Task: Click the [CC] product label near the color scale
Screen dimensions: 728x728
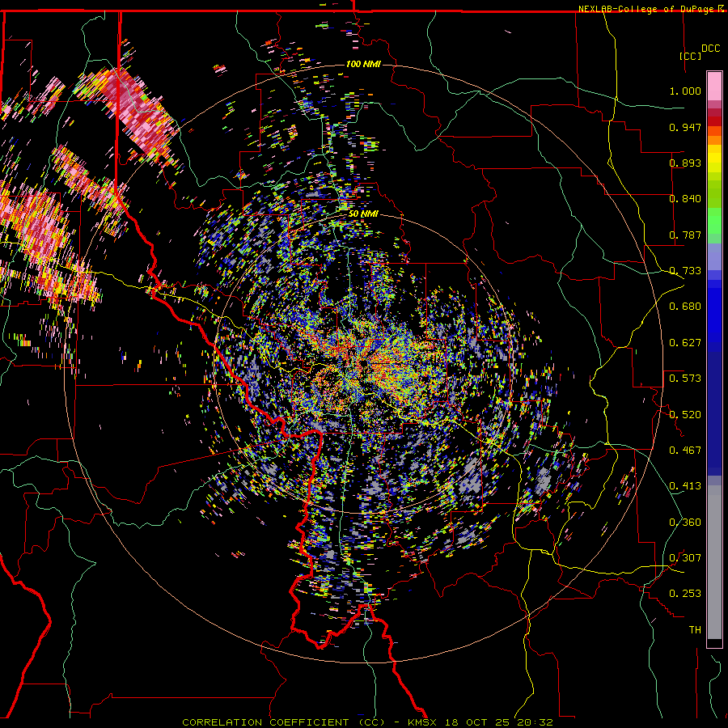Action: click(x=691, y=56)
